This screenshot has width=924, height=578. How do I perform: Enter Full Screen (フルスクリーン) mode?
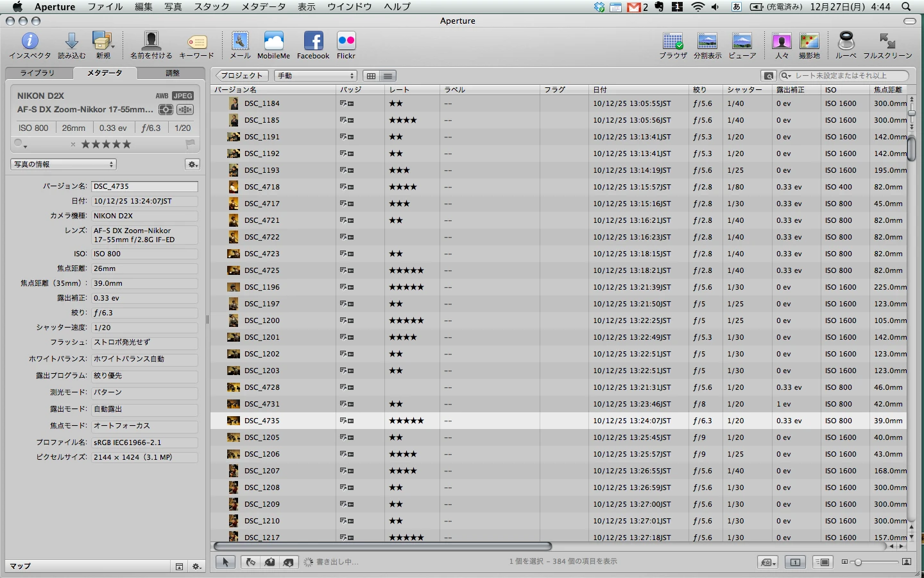click(887, 42)
